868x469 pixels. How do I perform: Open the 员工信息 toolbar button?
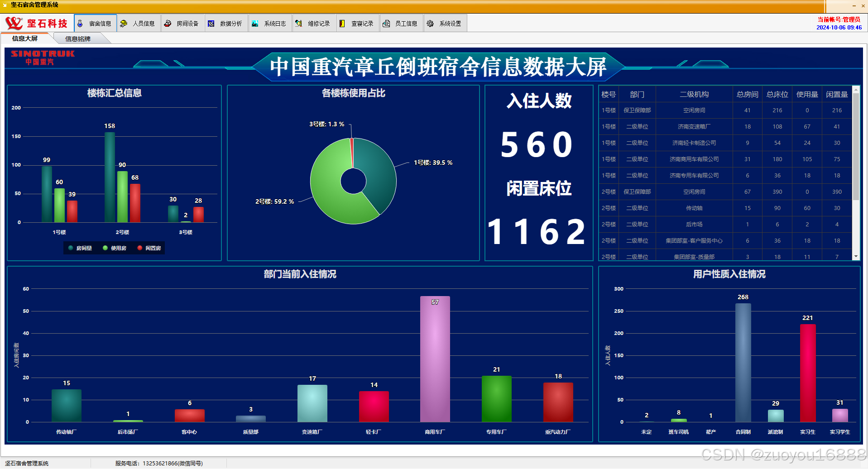click(402, 24)
